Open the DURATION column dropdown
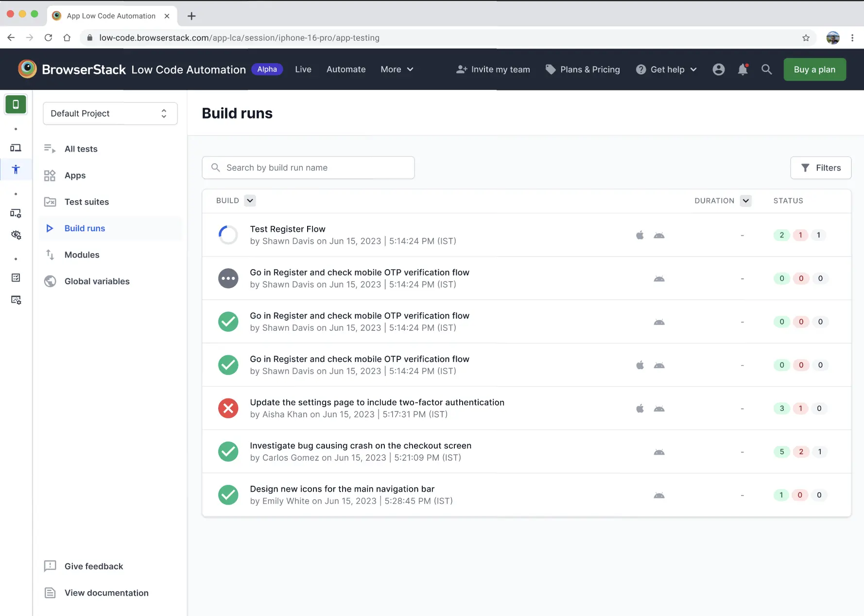864x616 pixels. (x=745, y=201)
